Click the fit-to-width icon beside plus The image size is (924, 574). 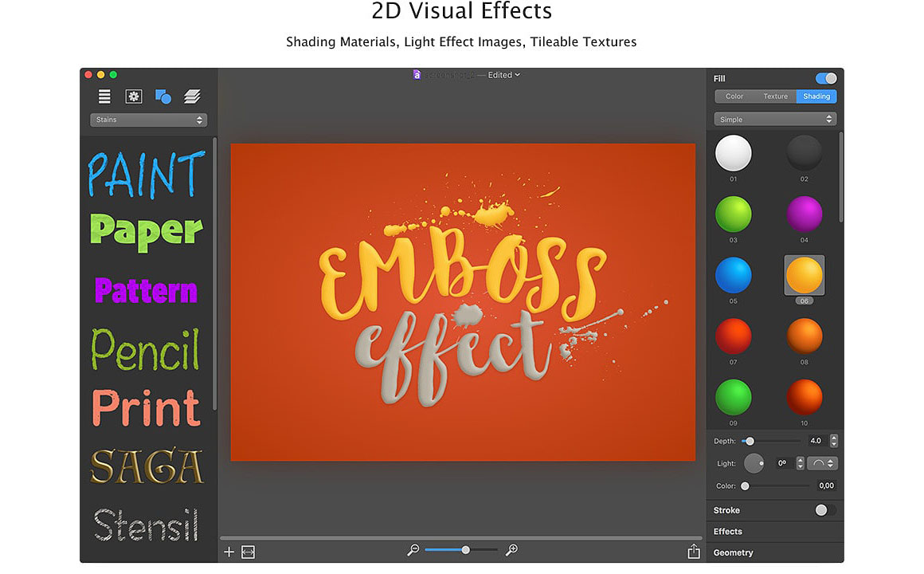pyautogui.click(x=248, y=552)
